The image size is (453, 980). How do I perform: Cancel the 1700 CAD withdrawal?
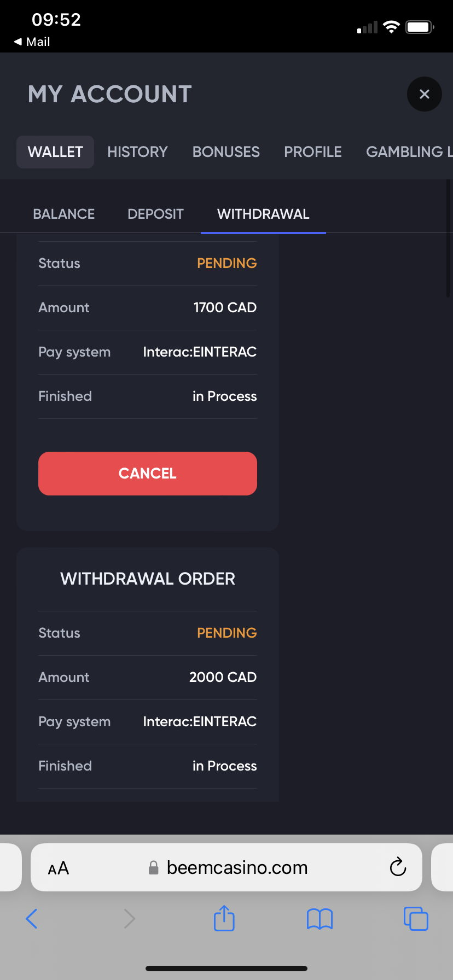click(148, 474)
